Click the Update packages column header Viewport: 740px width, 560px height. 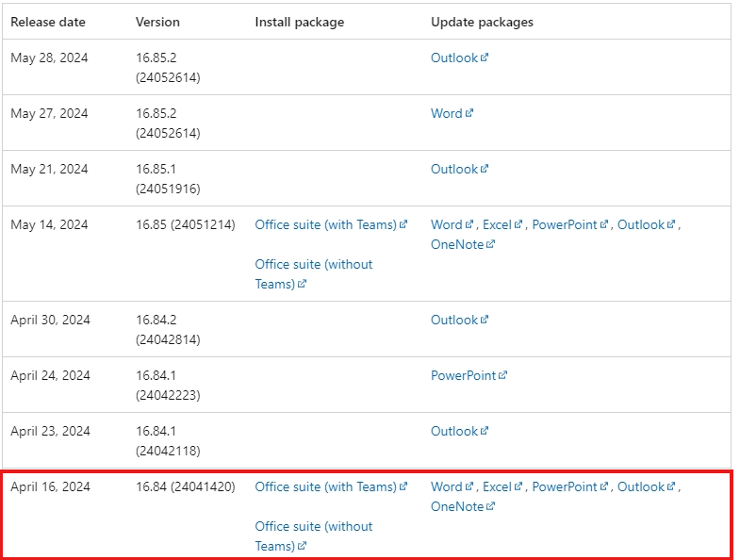tap(482, 23)
